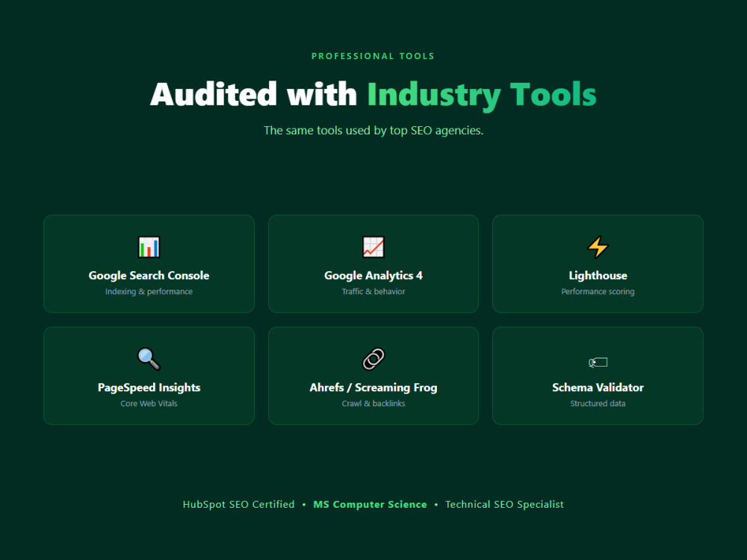Screen dimensions: 747x560
Task: Click the 'Core Web Vitals' description
Action: point(149,403)
